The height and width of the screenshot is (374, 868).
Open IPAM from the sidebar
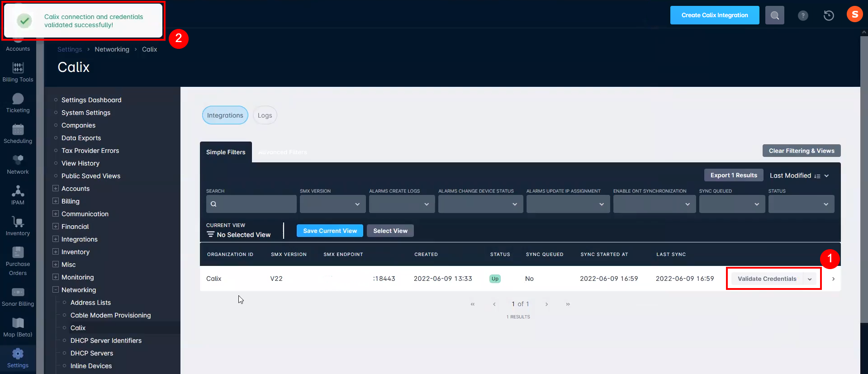click(x=18, y=195)
